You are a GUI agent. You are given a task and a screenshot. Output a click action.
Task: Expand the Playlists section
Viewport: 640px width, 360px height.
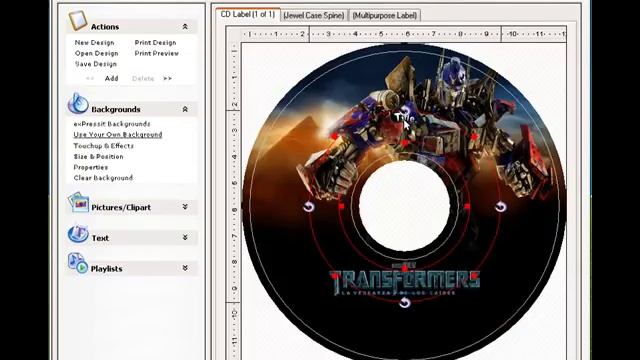(x=185, y=268)
